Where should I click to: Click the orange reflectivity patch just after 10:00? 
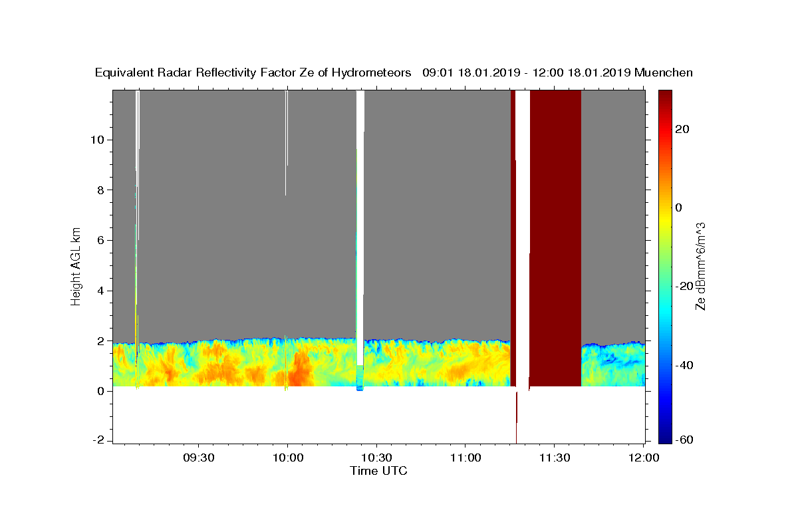301,370
